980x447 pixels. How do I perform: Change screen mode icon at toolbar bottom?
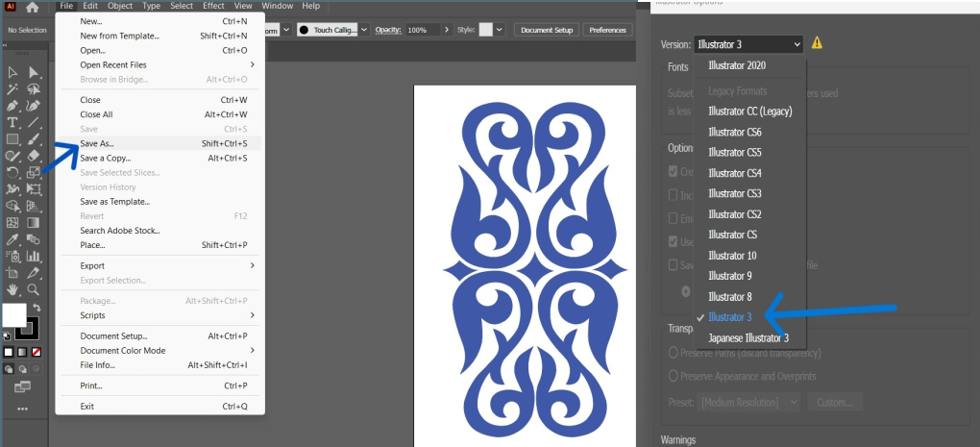(22, 387)
